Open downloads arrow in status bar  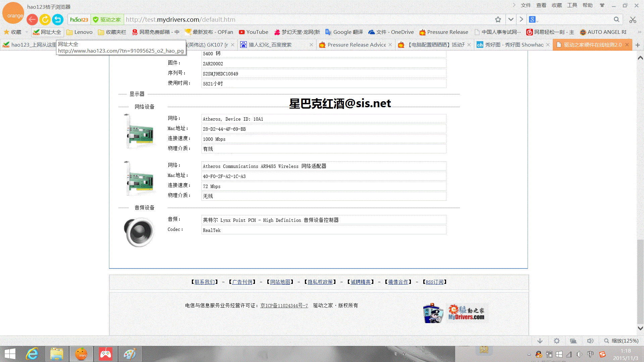point(540,341)
